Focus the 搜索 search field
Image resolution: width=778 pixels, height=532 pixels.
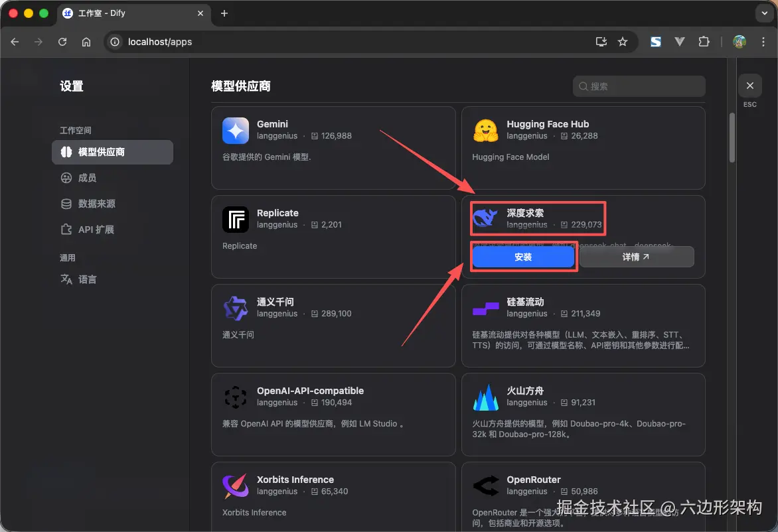tap(639, 86)
